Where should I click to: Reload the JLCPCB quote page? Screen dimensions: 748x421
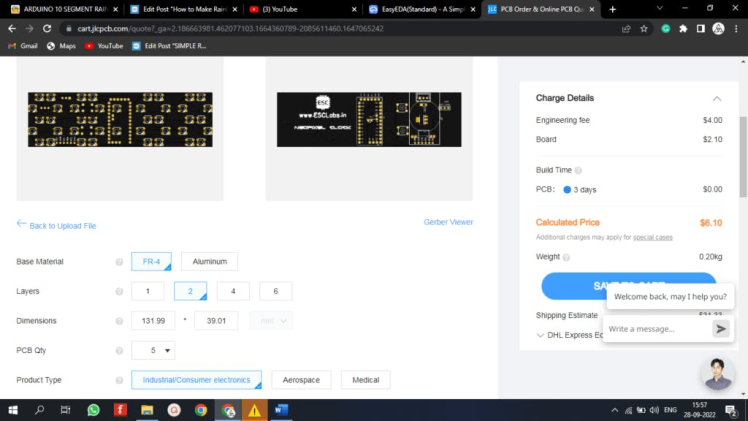click(47, 29)
